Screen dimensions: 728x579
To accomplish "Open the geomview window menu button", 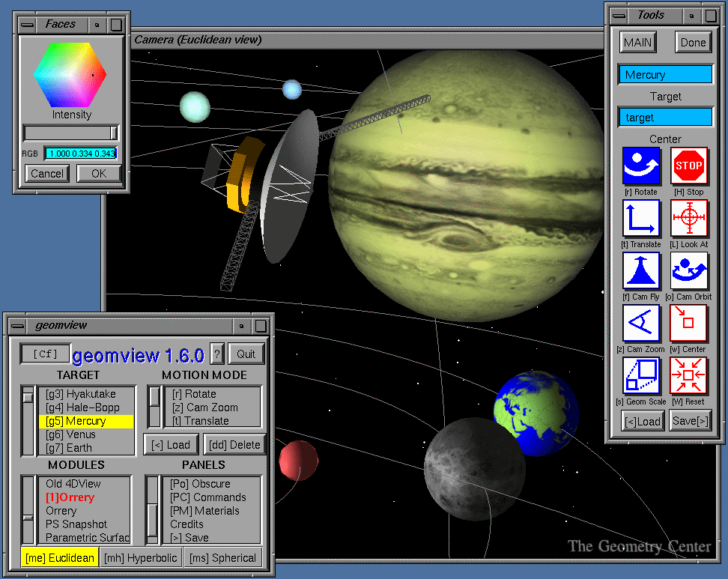I will click(x=19, y=326).
